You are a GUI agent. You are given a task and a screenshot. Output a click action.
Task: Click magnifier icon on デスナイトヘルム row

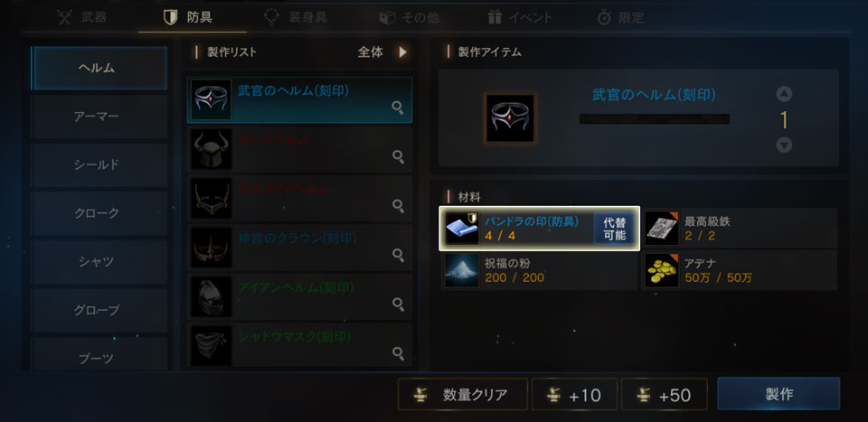(x=398, y=205)
